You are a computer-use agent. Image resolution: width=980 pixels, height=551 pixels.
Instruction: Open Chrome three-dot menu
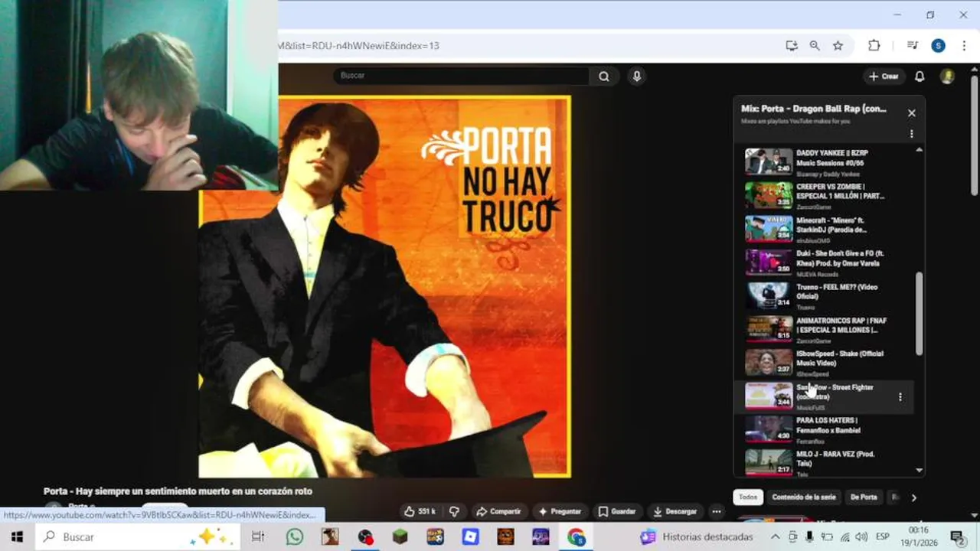coord(964,46)
